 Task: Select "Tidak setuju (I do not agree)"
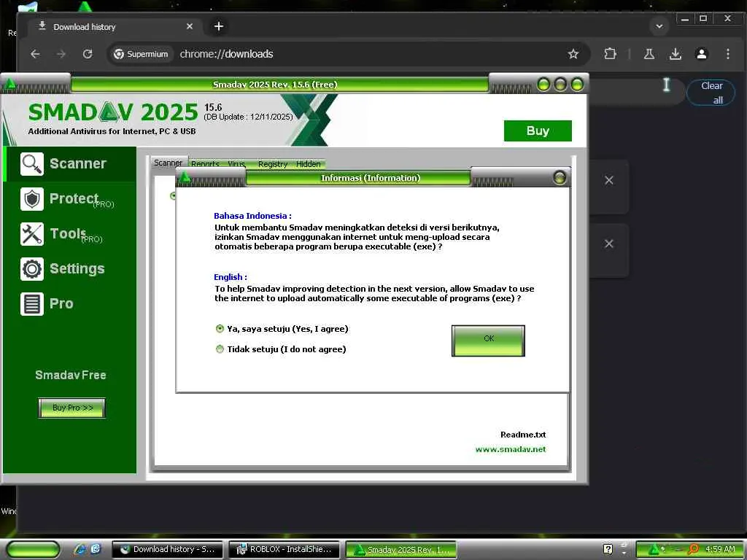(281, 349)
